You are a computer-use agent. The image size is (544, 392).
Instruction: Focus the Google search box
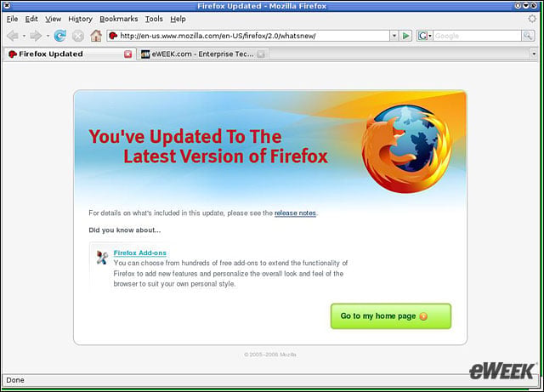[478, 36]
